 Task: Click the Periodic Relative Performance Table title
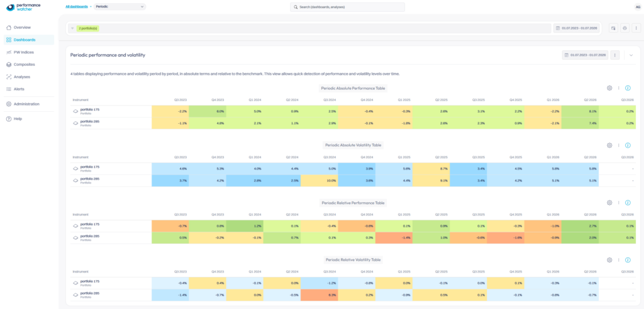[x=353, y=203]
